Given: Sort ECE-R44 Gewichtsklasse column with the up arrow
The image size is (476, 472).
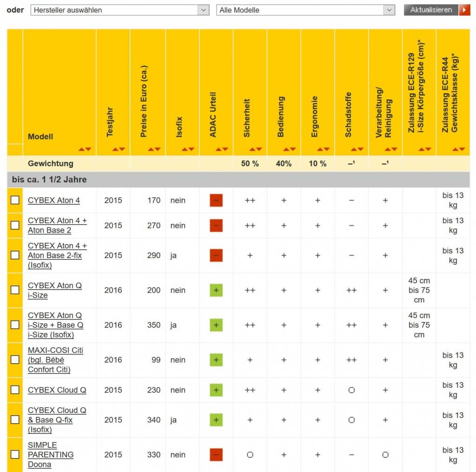Looking at the screenshot, I should coord(456,149).
